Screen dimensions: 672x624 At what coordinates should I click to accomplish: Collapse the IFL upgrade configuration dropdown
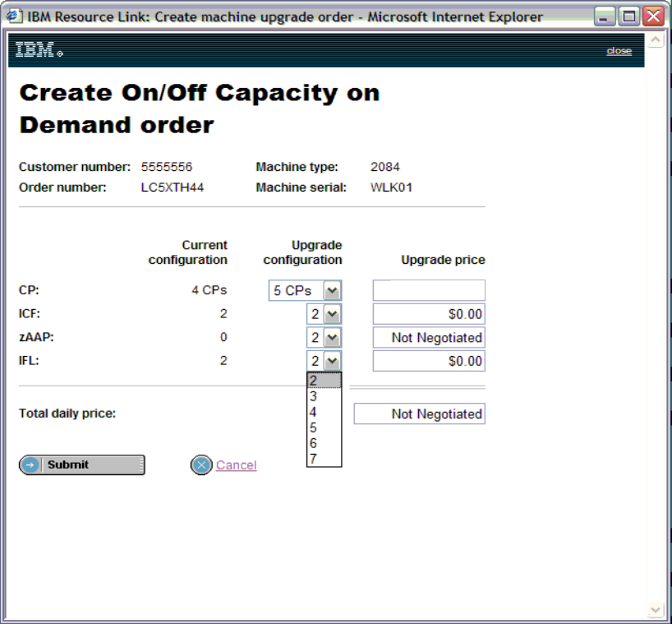pos(332,361)
